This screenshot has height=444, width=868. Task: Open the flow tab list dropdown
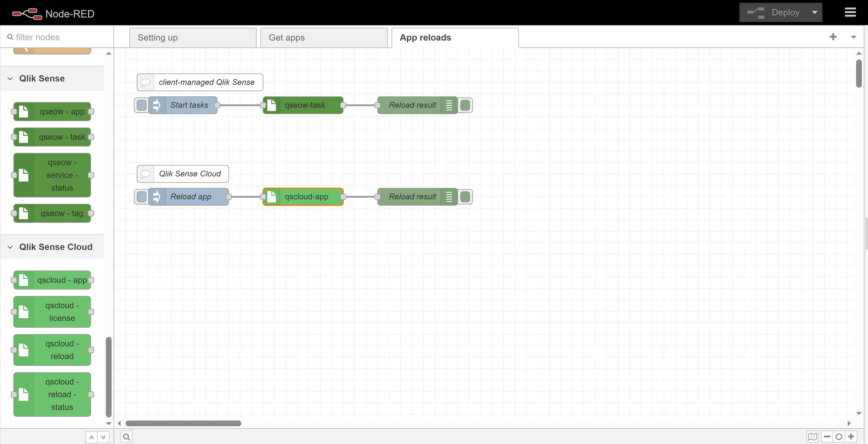tap(853, 37)
